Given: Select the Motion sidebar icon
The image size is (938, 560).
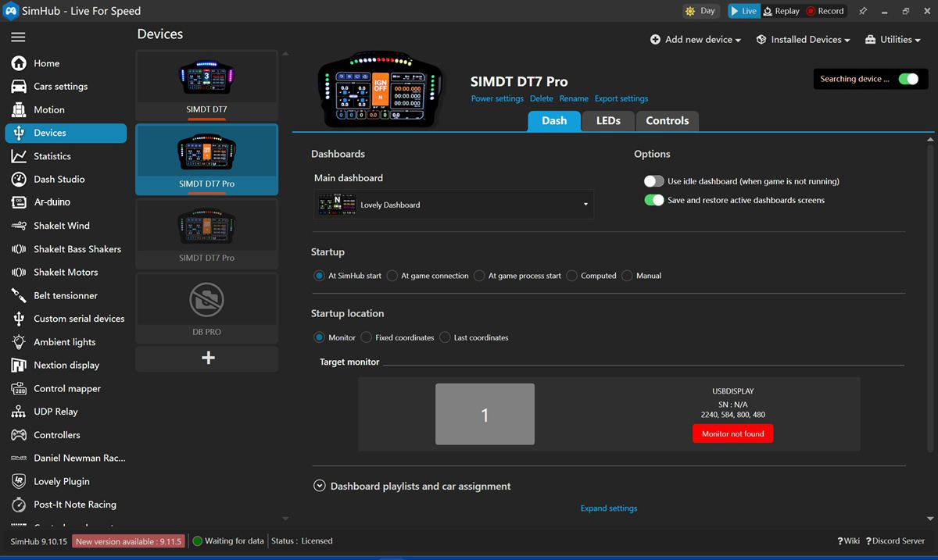Looking at the screenshot, I should pyautogui.click(x=19, y=109).
